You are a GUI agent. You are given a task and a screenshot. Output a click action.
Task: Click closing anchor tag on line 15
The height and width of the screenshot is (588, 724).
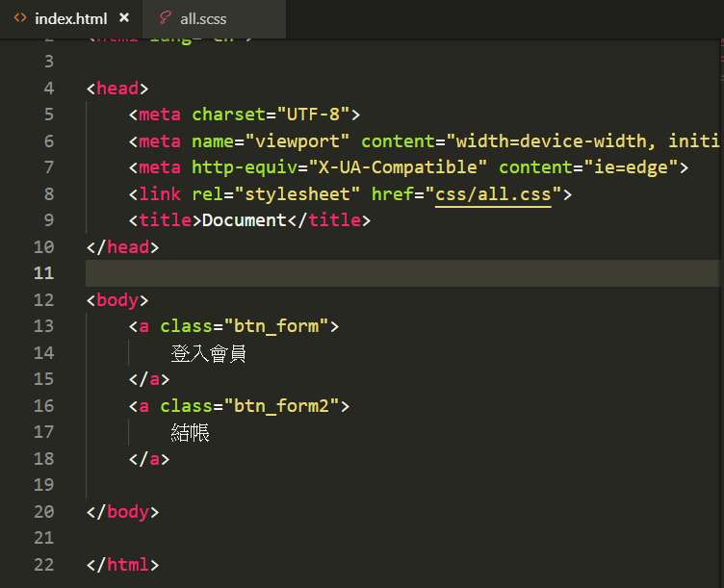[149, 379]
